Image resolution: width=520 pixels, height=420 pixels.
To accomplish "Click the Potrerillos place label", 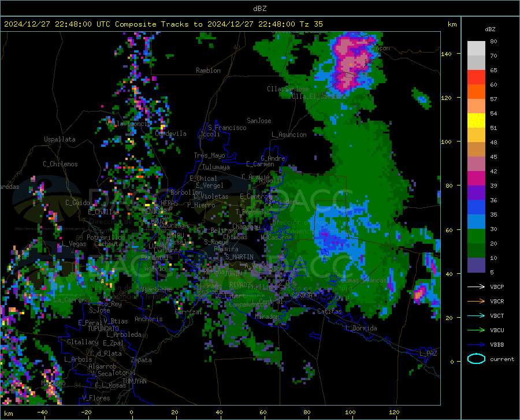I will (106, 237).
